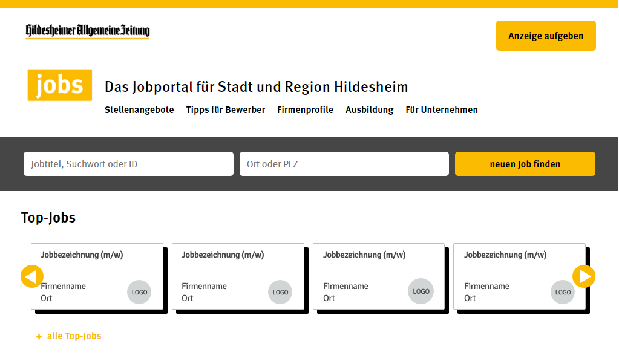Click the neuen Job finden button
The height and width of the screenshot is (364, 619).
point(525,164)
